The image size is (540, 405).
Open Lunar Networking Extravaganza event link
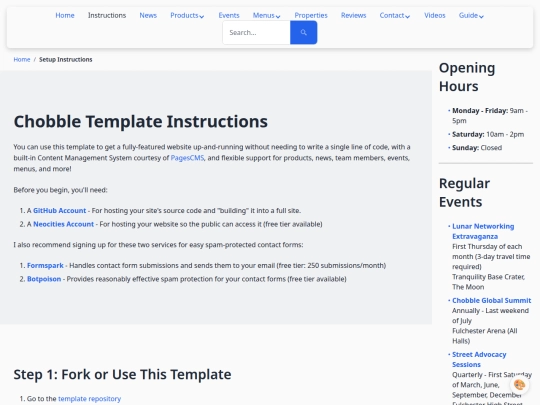tap(483, 231)
